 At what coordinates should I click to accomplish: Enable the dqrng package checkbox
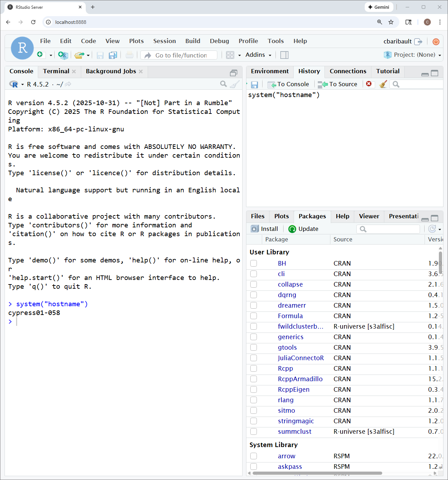tap(253, 295)
